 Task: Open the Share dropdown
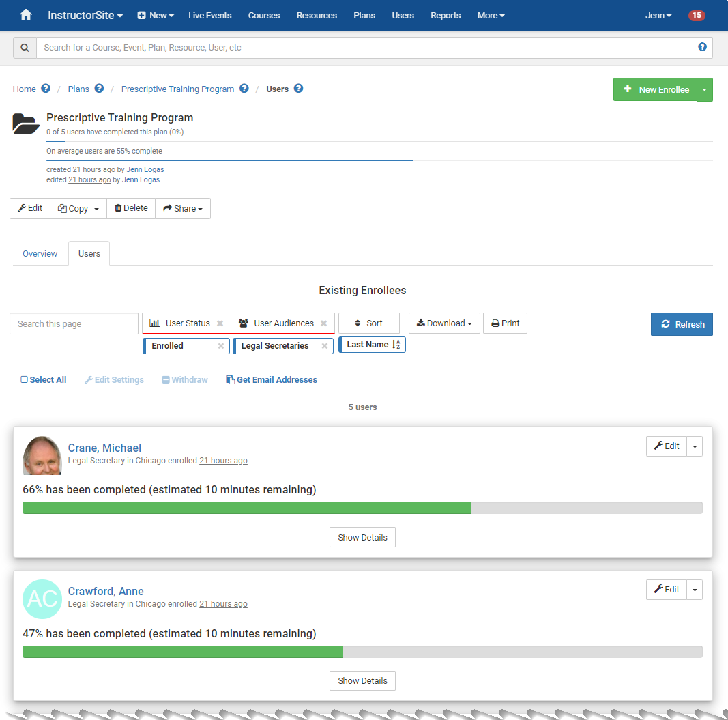[x=183, y=209]
